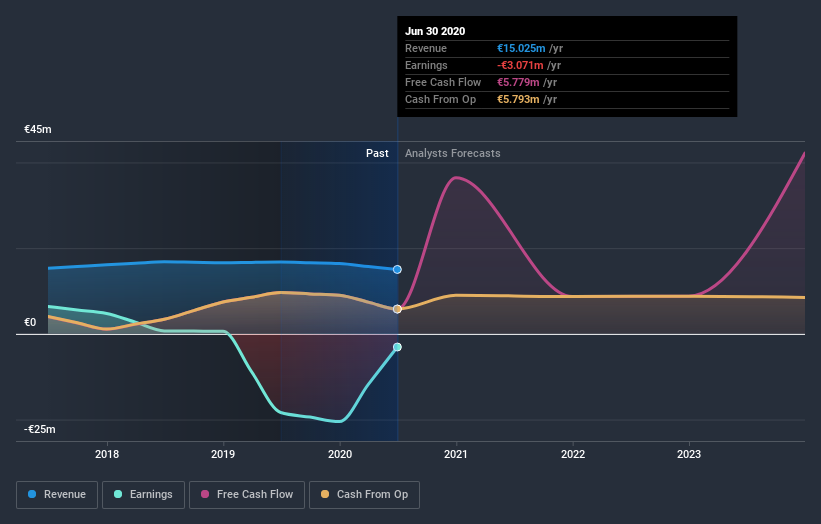The width and height of the screenshot is (821, 524).
Task: Click the €0 y-axis label
Action: (30, 322)
